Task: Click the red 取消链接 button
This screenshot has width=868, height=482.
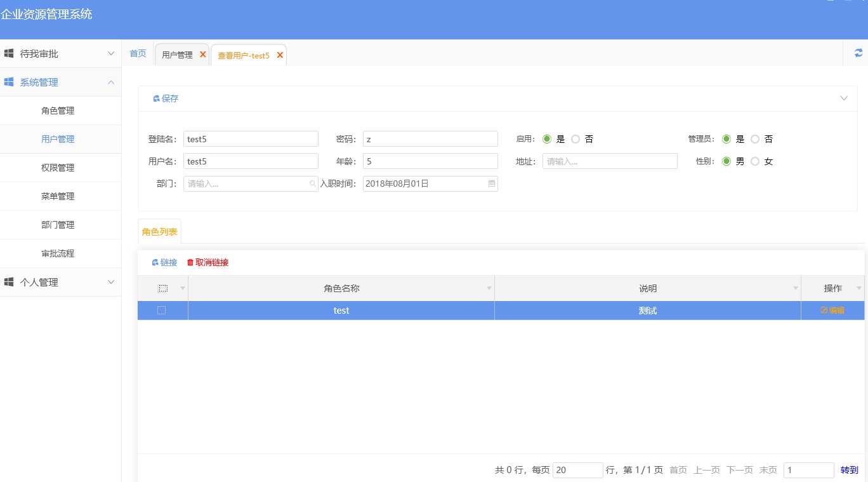Action: 207,262
